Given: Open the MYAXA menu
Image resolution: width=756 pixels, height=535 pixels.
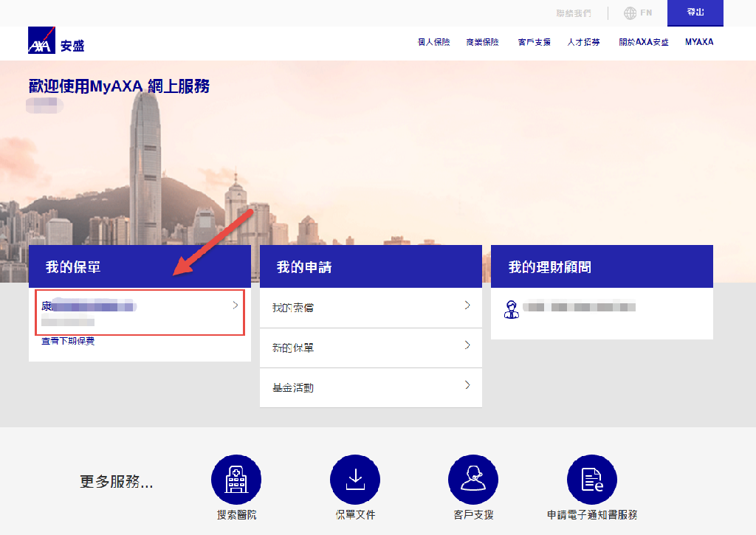Looking at the screenshot, I should coord(699,42).
